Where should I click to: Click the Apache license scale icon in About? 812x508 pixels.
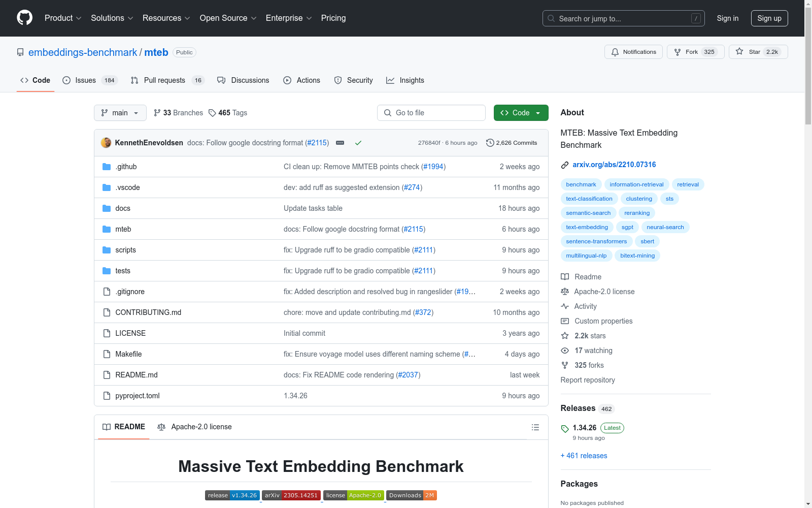[x=565, y=292]
